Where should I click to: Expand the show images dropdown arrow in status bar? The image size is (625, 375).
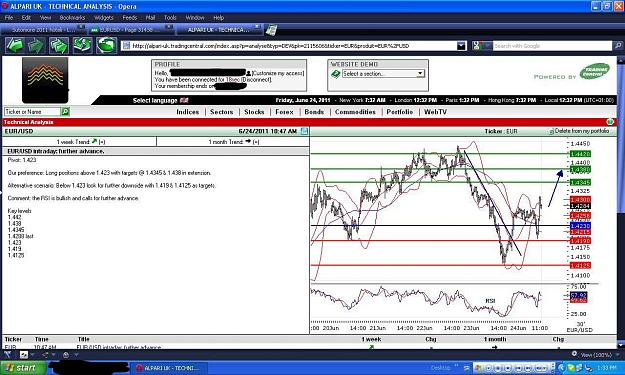32,355
